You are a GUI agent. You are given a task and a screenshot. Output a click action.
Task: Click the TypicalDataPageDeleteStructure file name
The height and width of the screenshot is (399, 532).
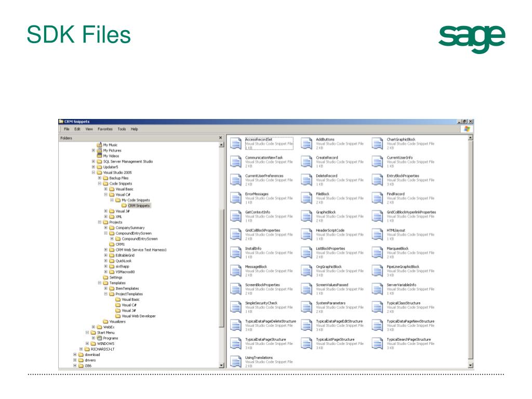pos(270,321)
